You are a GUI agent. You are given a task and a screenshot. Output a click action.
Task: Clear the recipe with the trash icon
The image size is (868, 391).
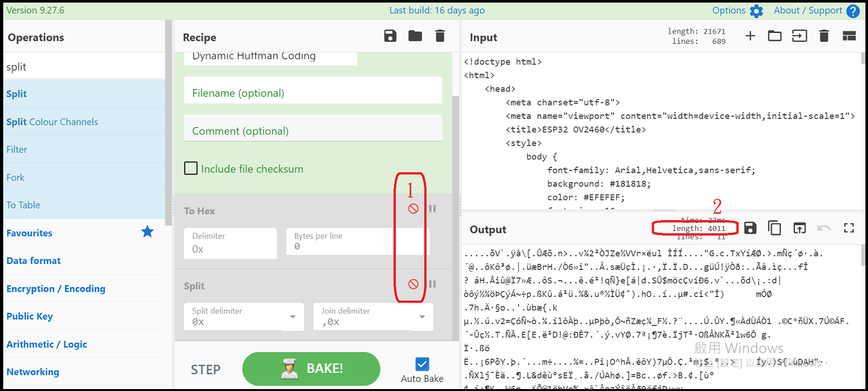point(440,36)
